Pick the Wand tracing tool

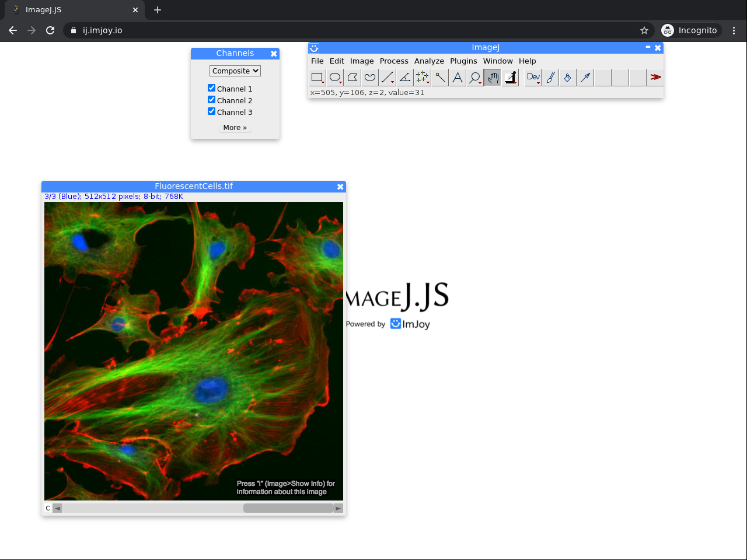tap(440, 77)
